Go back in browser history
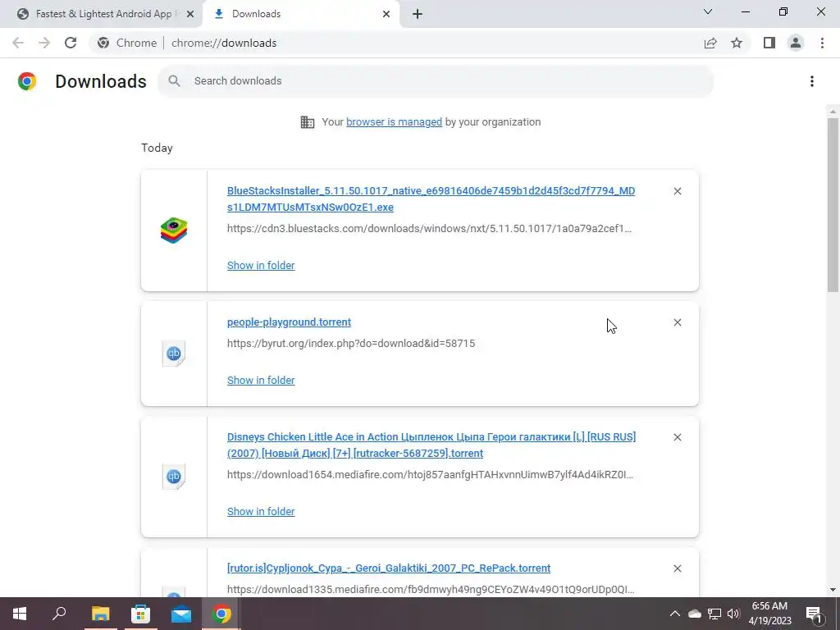The height and width of the screenshot is (630, 840). pyautogui.click(x=18, y=43)
